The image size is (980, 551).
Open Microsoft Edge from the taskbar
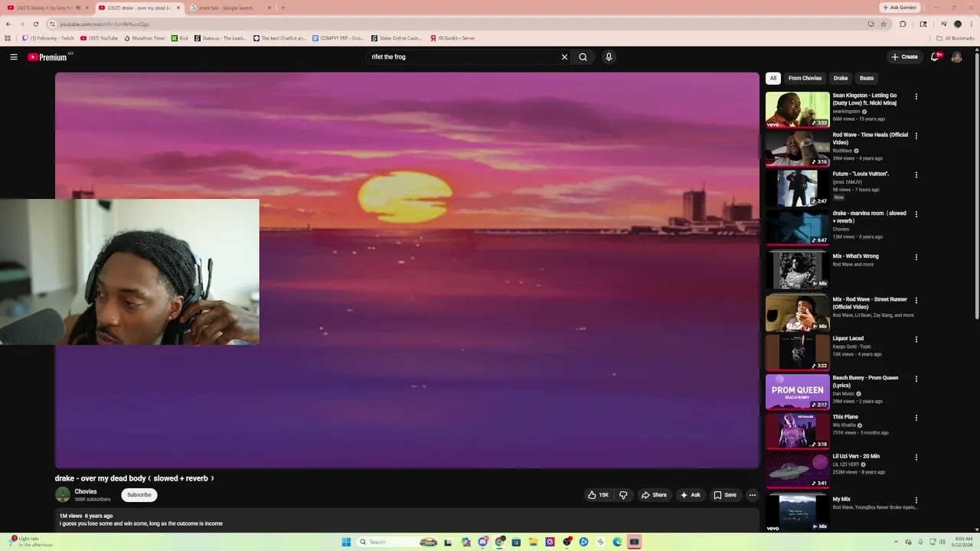click(x=617, y=542)
